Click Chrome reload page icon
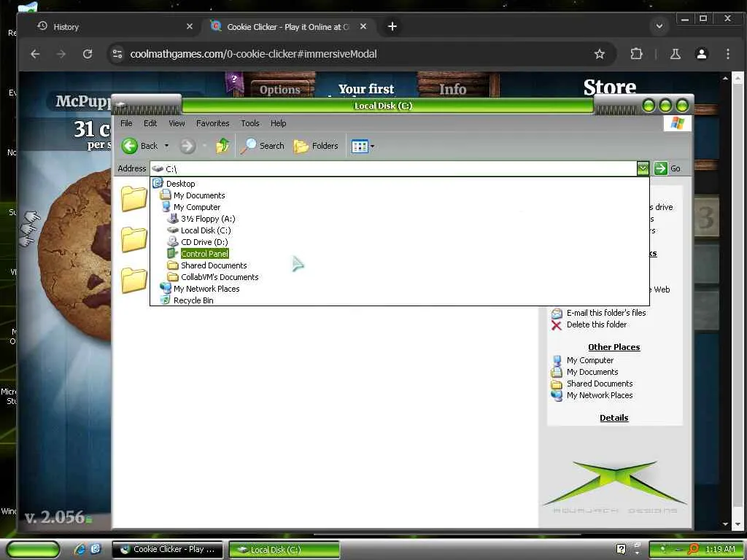 point(88,54)
